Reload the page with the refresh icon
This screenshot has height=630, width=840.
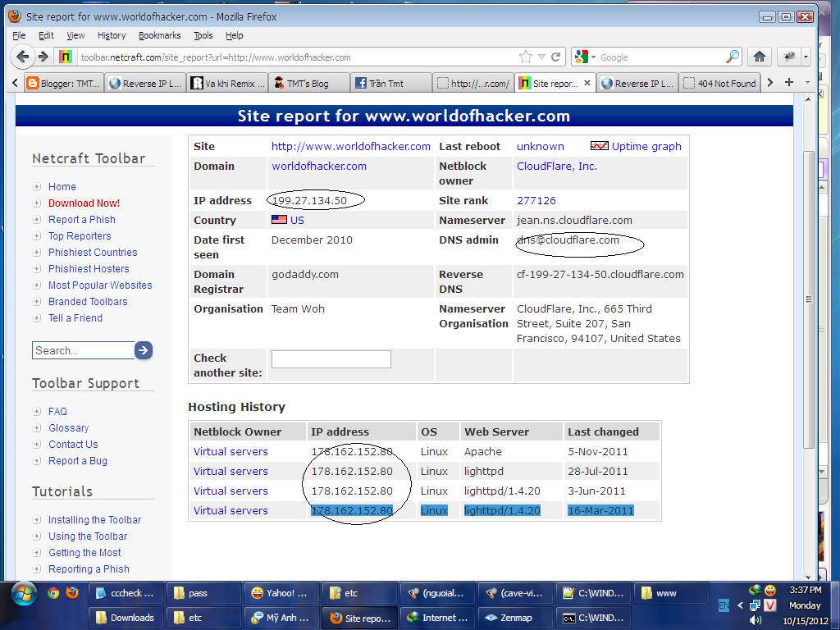pyautogui.click(x=555, y=57)
